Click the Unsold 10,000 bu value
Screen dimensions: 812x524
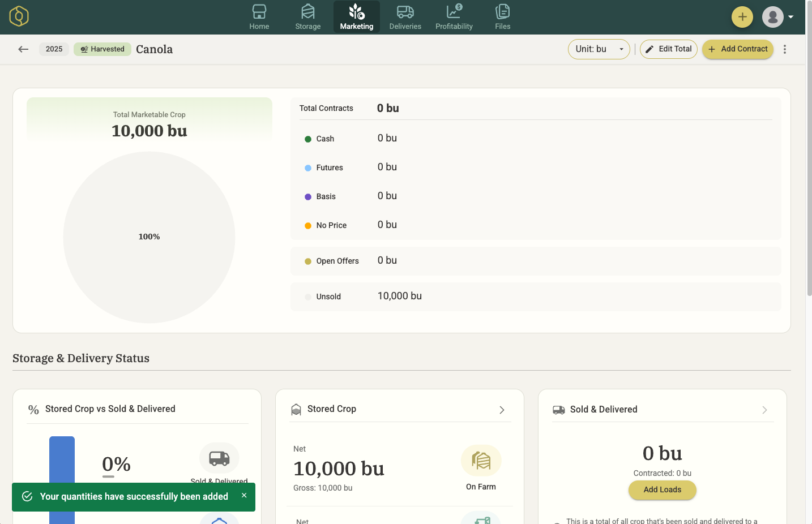point(400,296)
